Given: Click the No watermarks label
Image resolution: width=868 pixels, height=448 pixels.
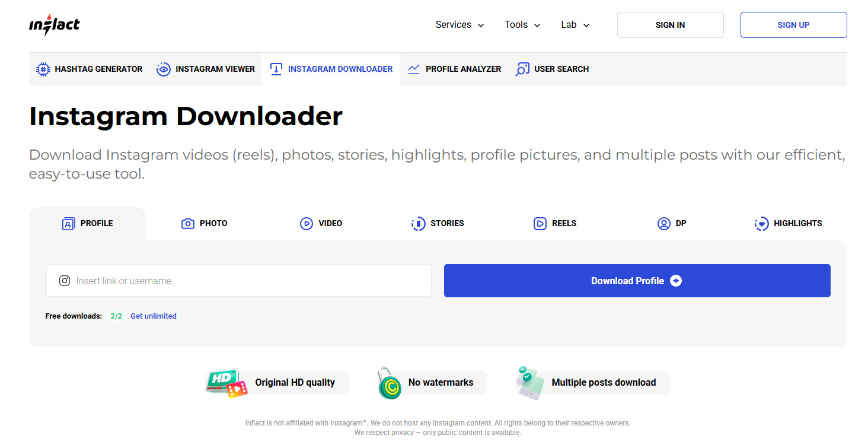Looking at the screenshot, I should pos(441,383).
